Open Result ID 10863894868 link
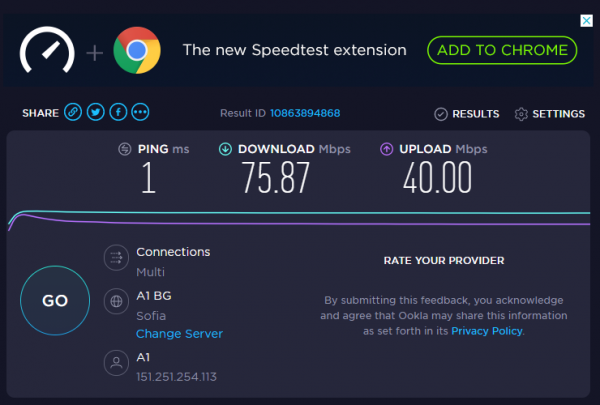600x405 pixels. click(305, 113)
